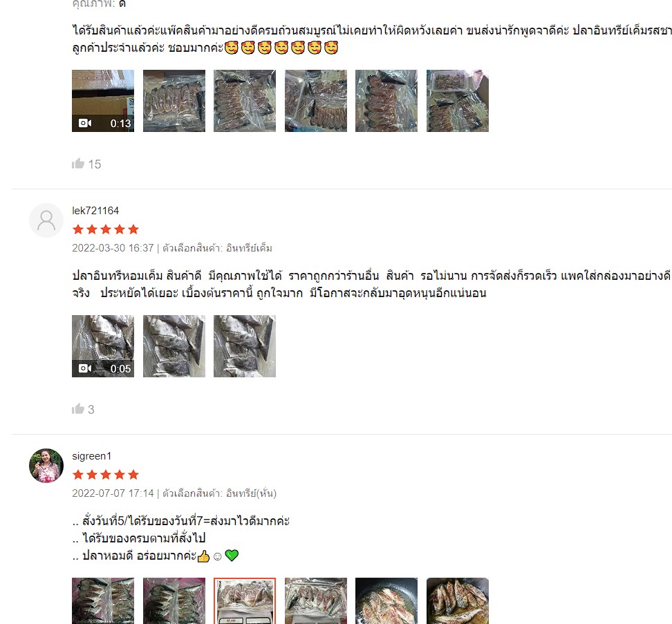Open frying pan photo in sigreen1's review
The width and height of the screenshot is (672, 624).
point(386,601)
